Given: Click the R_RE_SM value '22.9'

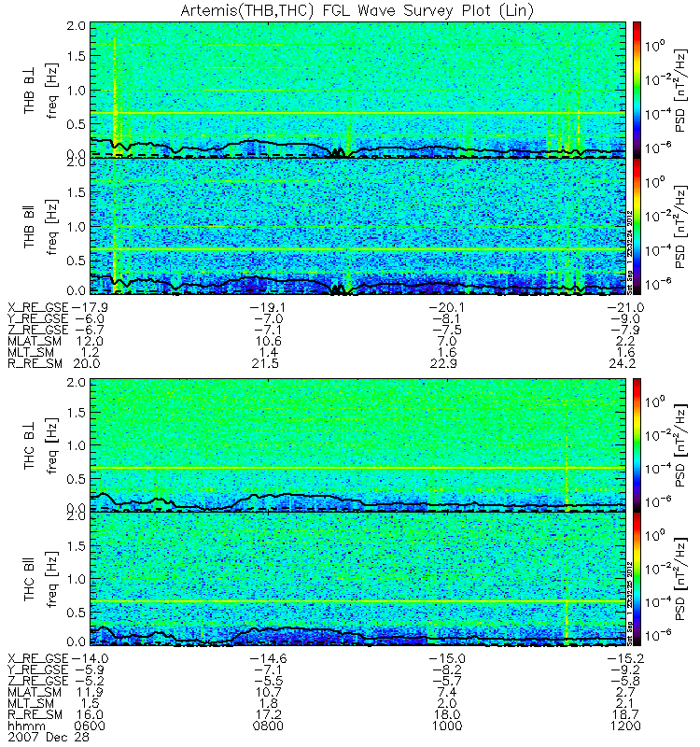Looking at the screenshot, I should [x=444, y=363].
